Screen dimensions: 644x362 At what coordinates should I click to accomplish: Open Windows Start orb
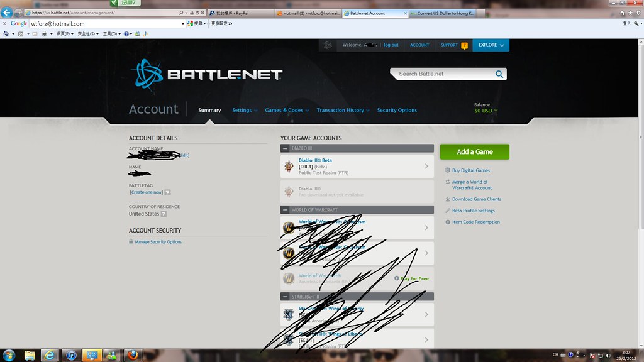pos(9,355)
